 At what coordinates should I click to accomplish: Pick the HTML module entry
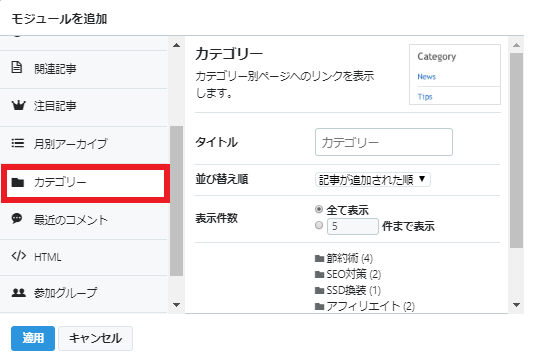[x=84, y=257]
